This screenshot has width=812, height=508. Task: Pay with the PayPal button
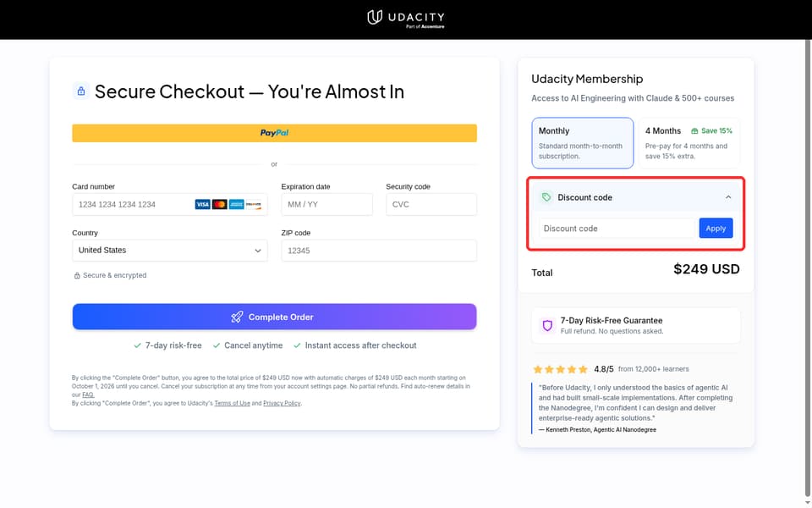tap(274, 133)
